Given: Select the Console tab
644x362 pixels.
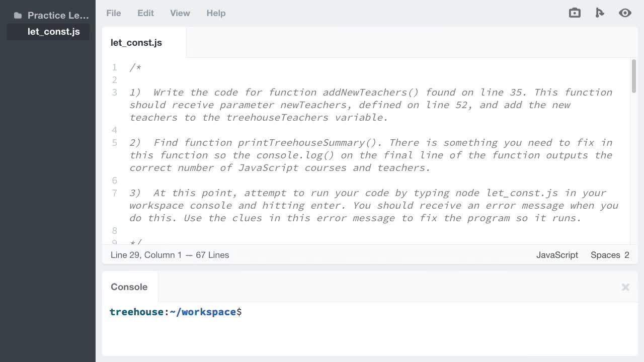Looking at the screenshot, I should tap(129, 287).
